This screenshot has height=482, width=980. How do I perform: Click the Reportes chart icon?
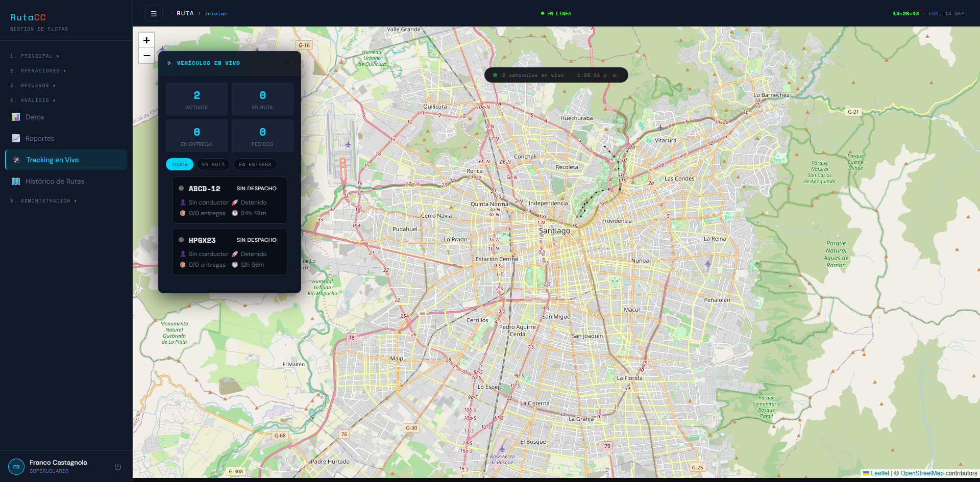tap(16, 138)
